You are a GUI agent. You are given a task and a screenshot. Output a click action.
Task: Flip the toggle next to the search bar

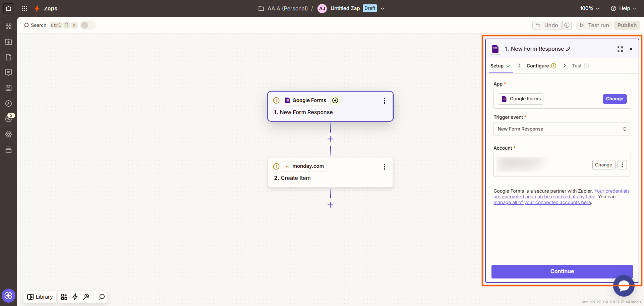click(x=88, y=25)
